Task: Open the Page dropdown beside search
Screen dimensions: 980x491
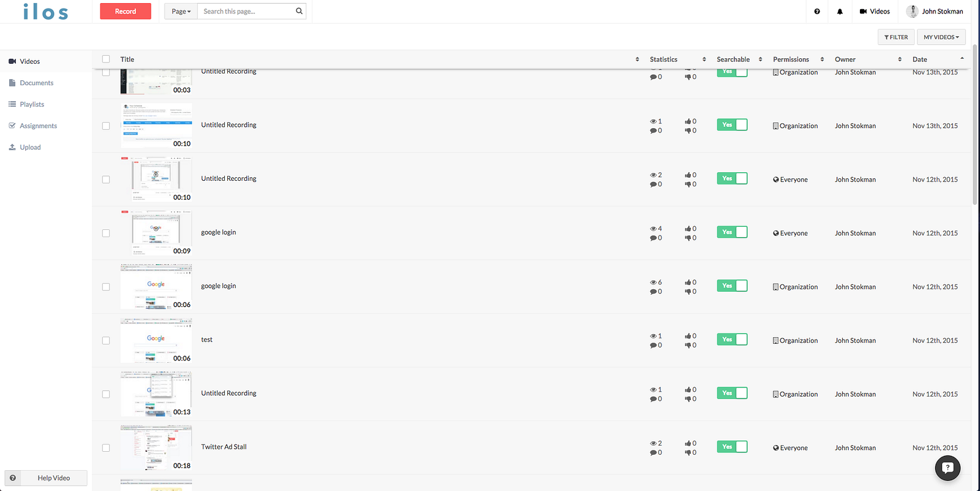Action: pos(181,11)
